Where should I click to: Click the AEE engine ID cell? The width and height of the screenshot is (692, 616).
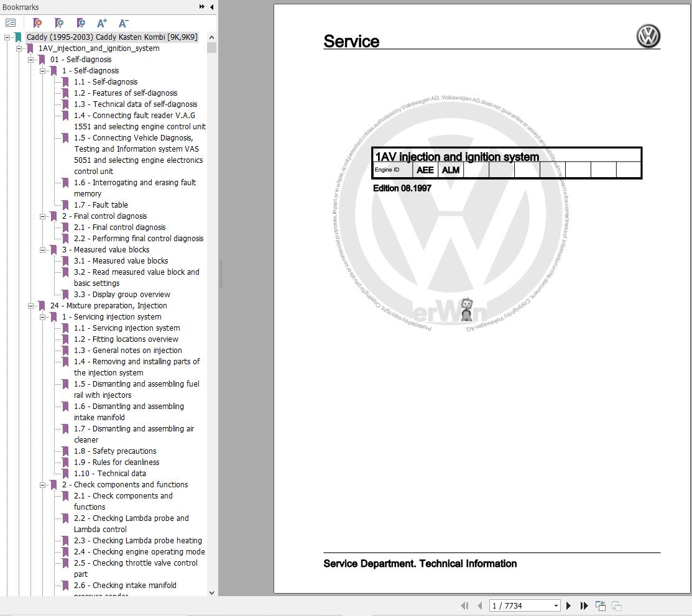425,170
